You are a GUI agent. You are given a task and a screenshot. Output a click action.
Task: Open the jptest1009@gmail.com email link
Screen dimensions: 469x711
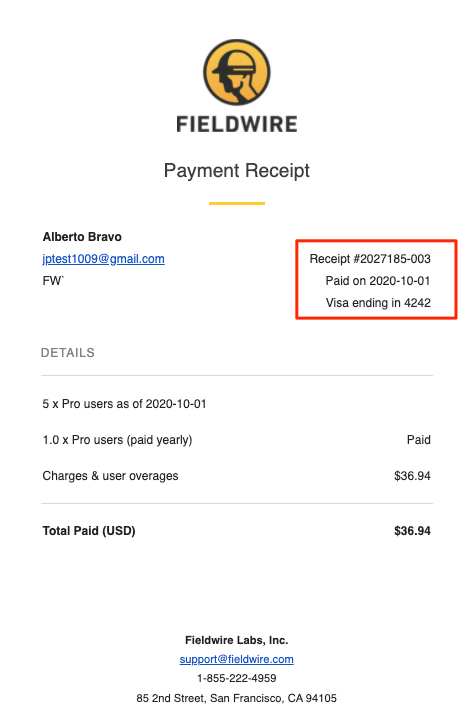tap(103, 259)
